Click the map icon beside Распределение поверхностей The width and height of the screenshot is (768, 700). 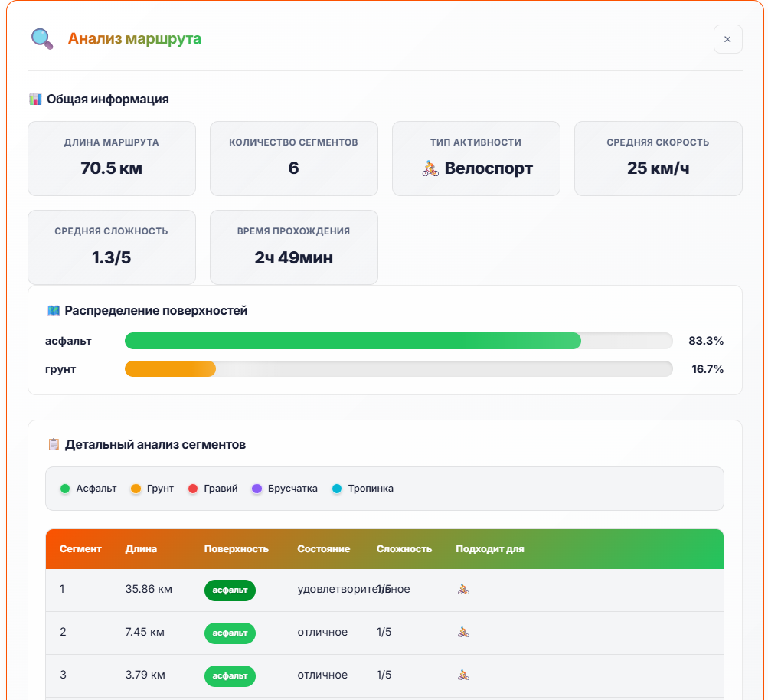(x=54, y=310)
